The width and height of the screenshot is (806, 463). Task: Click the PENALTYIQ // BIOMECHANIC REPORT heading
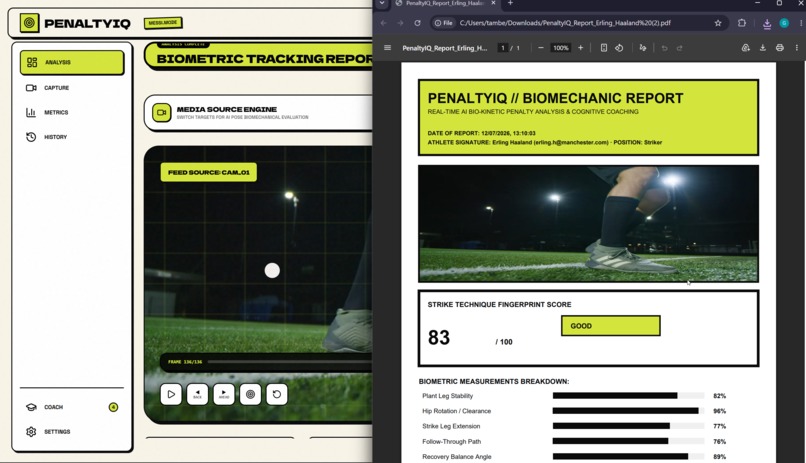pyautogui.click(x=556, y=98)
